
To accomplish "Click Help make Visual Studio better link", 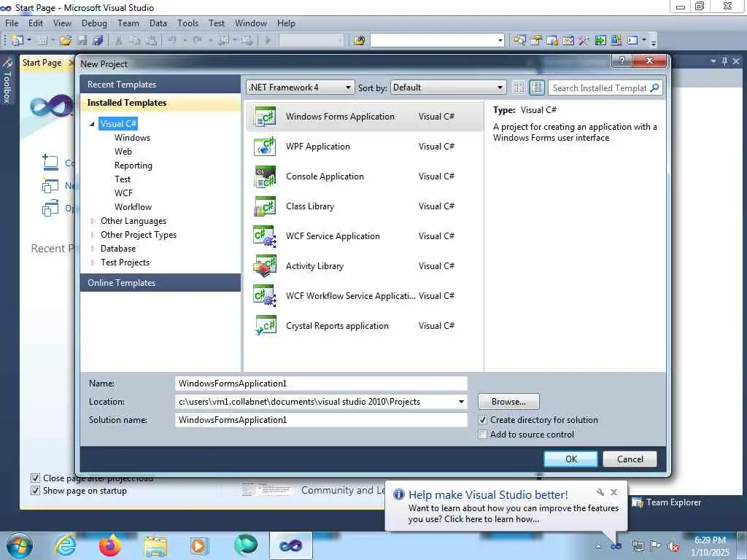I will click(488, 495).
